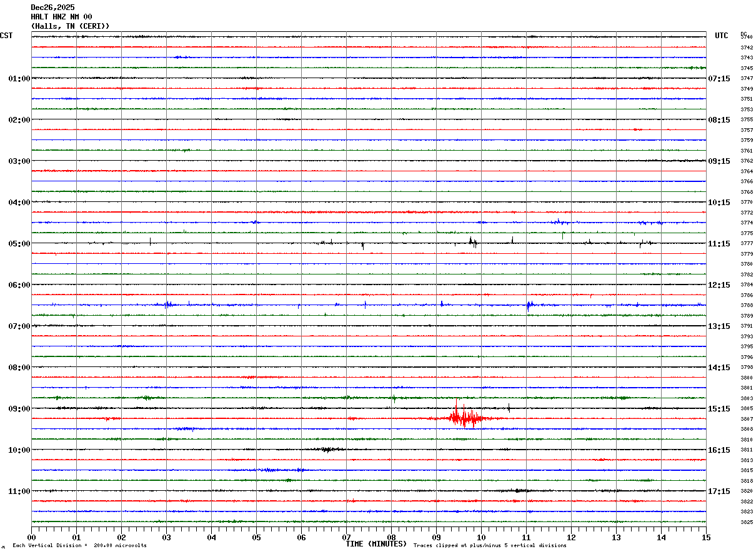The image size is (756, 554).
Task: Select the DC offset value 3762
Action: pos(747,161)
